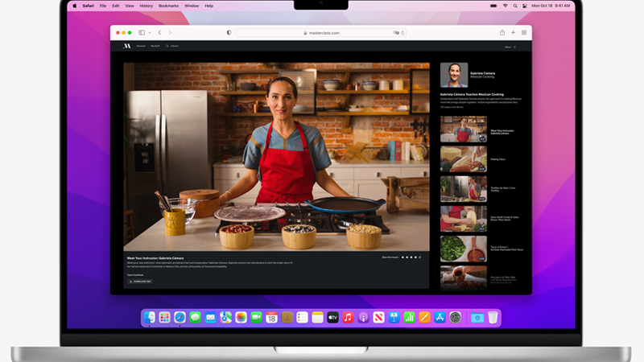
Task: Click the Safari compass icon in the Dock
Action: (180, 317)
